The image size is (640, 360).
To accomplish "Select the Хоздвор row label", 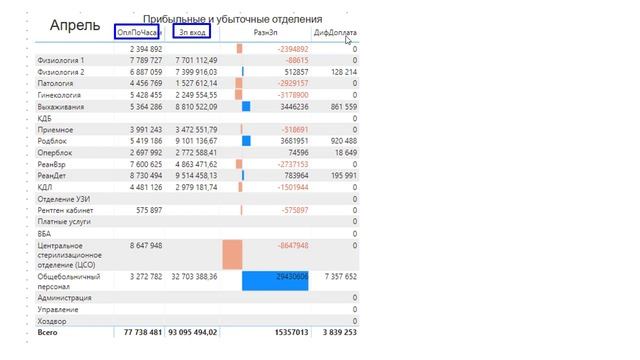I will (52, 321).
